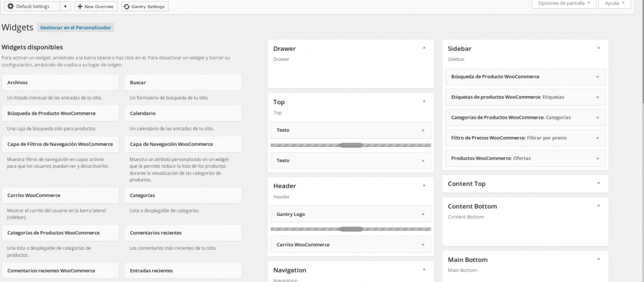Image resolution: width=644 pixels, height=282 pixels.
Task: Click the New Override button
Action: [95, 6]
